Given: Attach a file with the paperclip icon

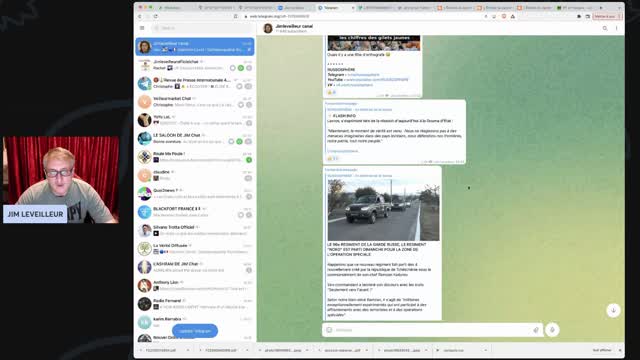Looking at the screenshot, I should coord(536,330).
